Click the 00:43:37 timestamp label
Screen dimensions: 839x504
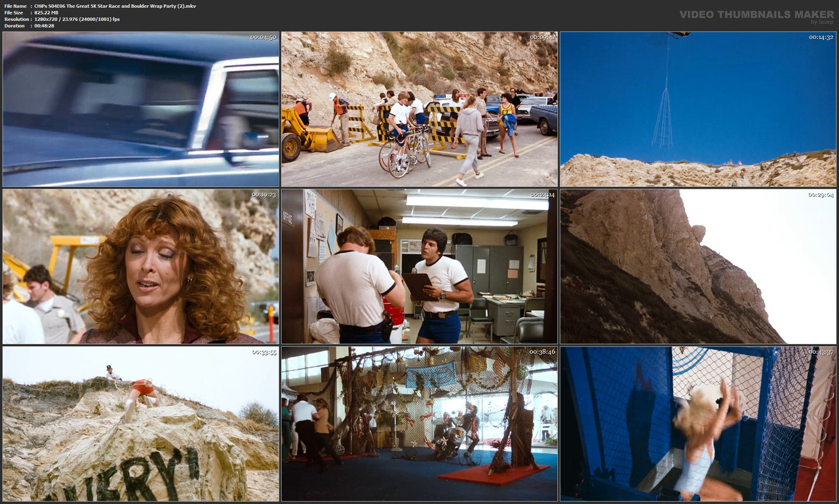pyautogui.click(x=821, y=352)
